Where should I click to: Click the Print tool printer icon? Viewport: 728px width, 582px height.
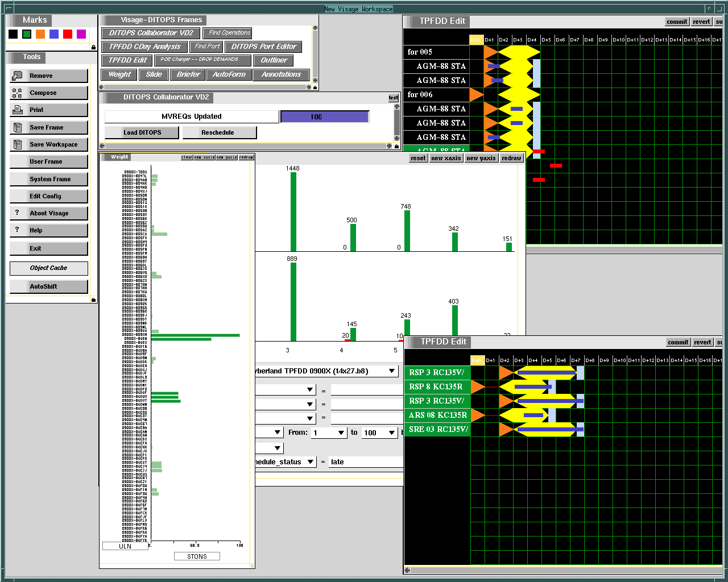(17, 110)
